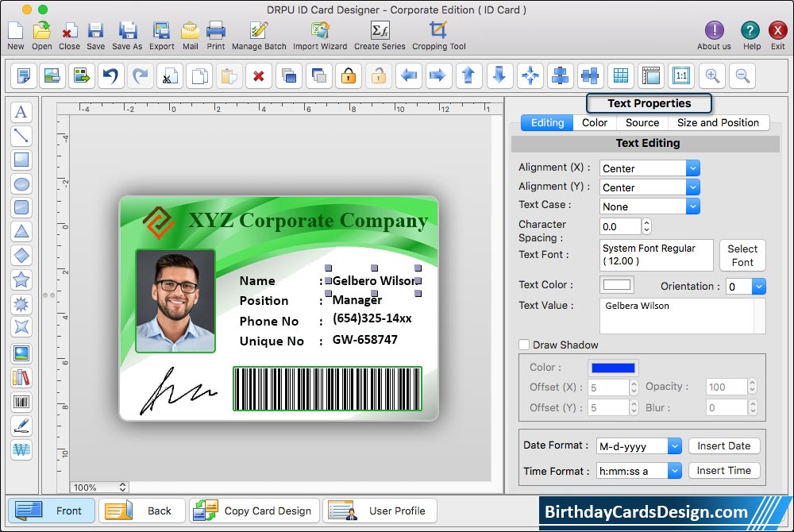Delete the selected object with red X
Screen dimensions: 794x532
pyautogui.click(x=259, y=76)
